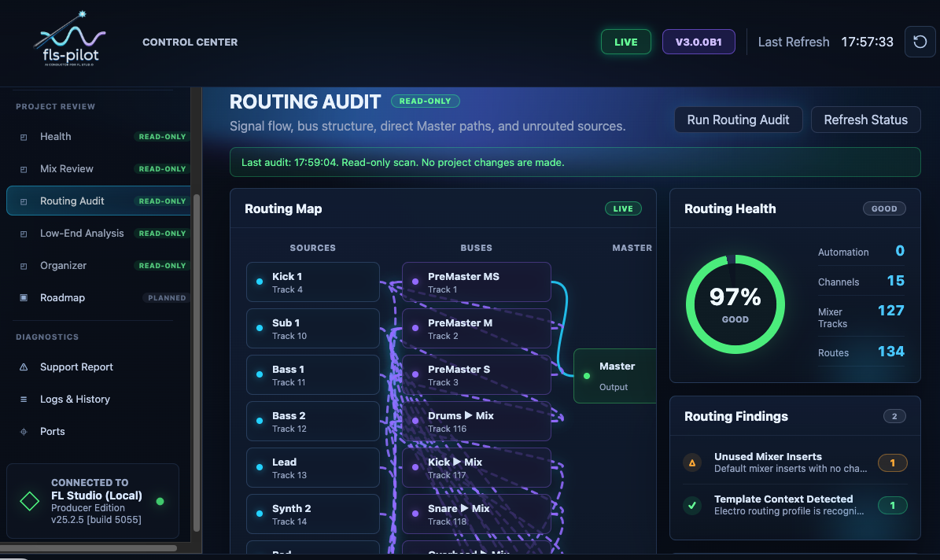Viewport: 940px width, 560px height.
Task: Select the Lead source node
Action: [312, 468]
